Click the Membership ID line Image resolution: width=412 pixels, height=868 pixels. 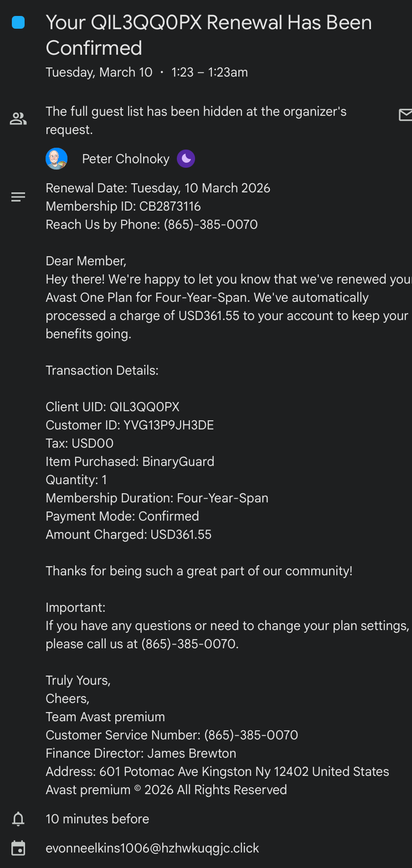tap(123, 207)
